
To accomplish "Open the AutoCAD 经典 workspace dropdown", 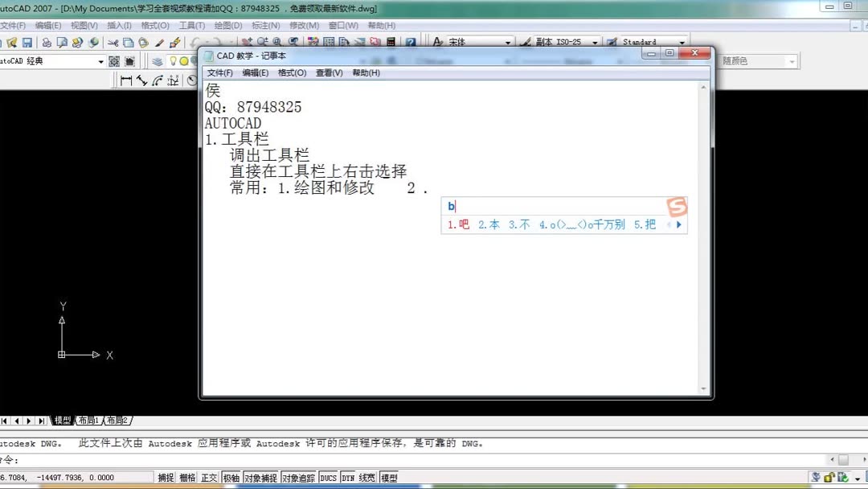I will point(100,60).
